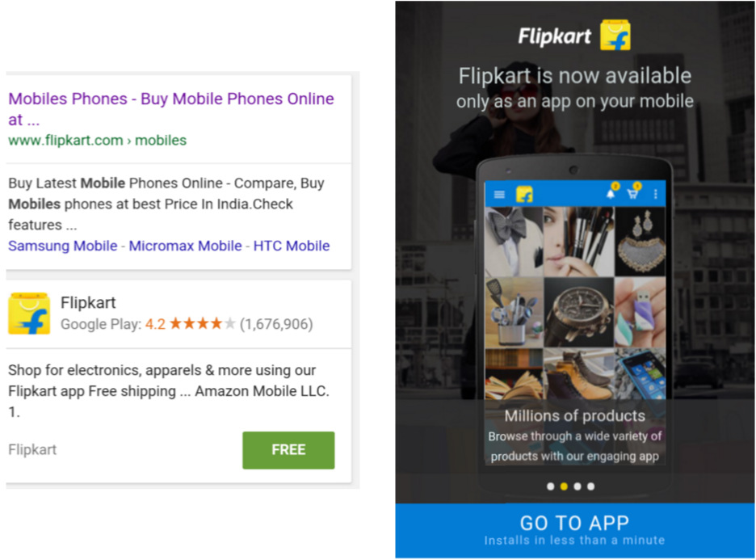
Task: Tap the yellow Flipkart icon in app bar
Action: [x=524, y=195]
